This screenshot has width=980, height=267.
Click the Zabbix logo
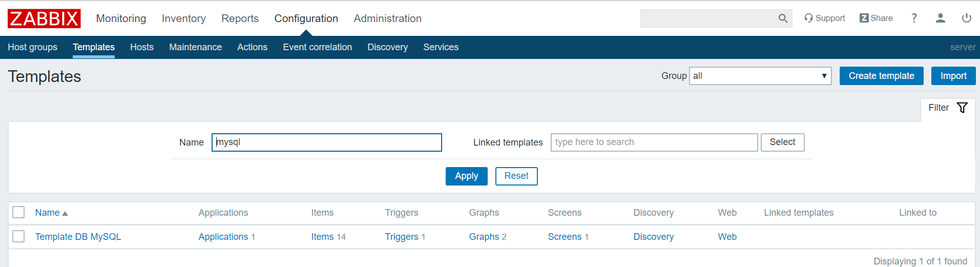(44, 18)
